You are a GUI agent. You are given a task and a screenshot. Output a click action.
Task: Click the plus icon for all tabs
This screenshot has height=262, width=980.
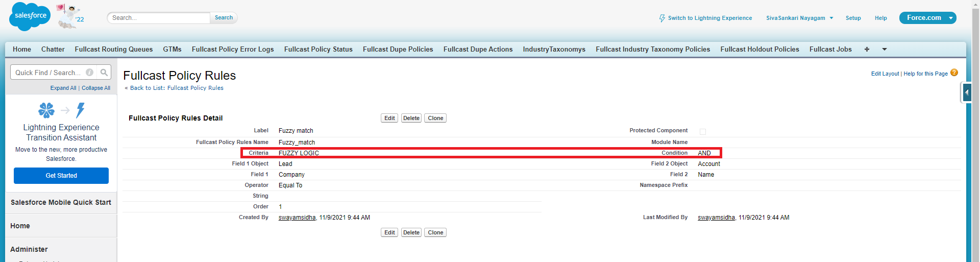(x=867, y=49)
